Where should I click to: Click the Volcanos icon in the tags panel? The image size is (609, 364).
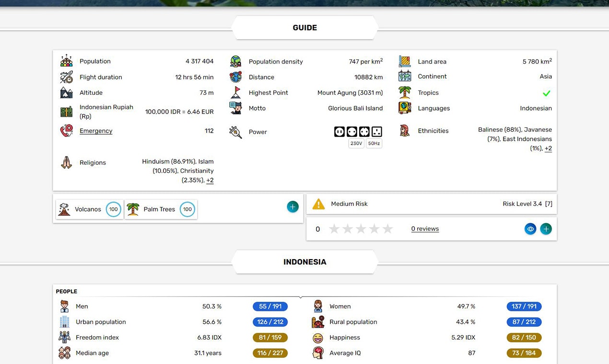[64, 209]
